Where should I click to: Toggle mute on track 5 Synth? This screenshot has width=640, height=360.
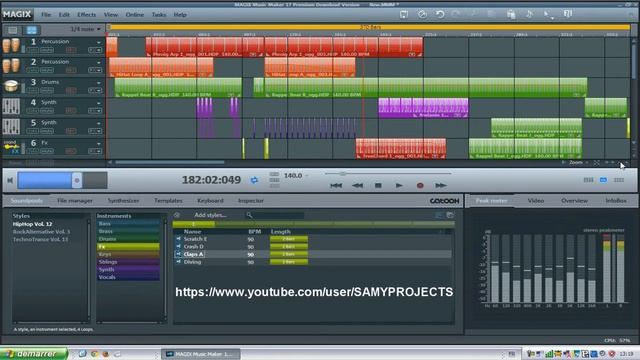point(47,131)
